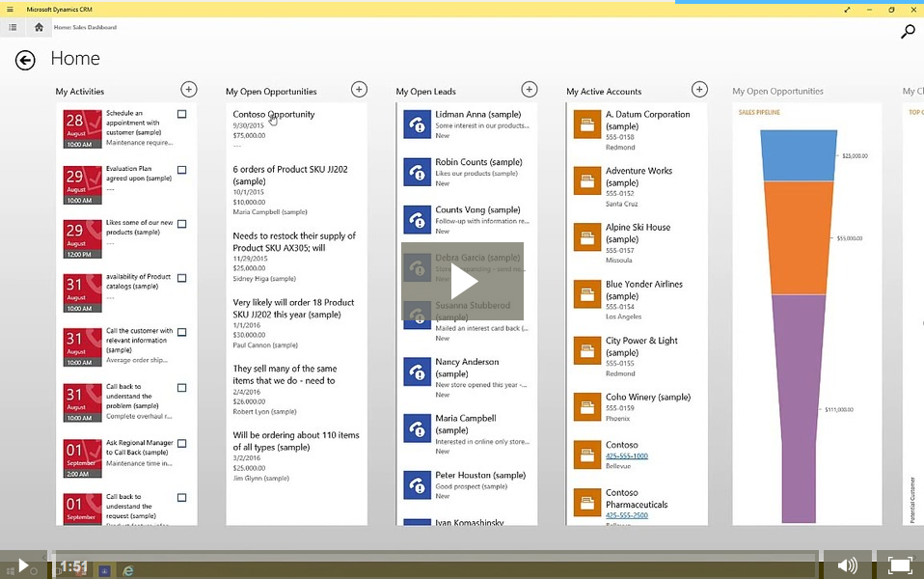Click Nancy Anderson lead icon
Screen dimensions: 924x579
click(418, 372)
